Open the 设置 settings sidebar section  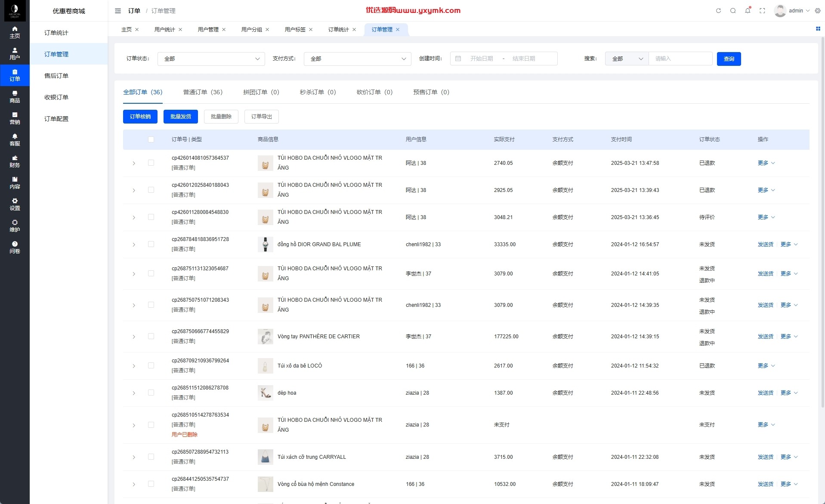(x=15, y=204)
